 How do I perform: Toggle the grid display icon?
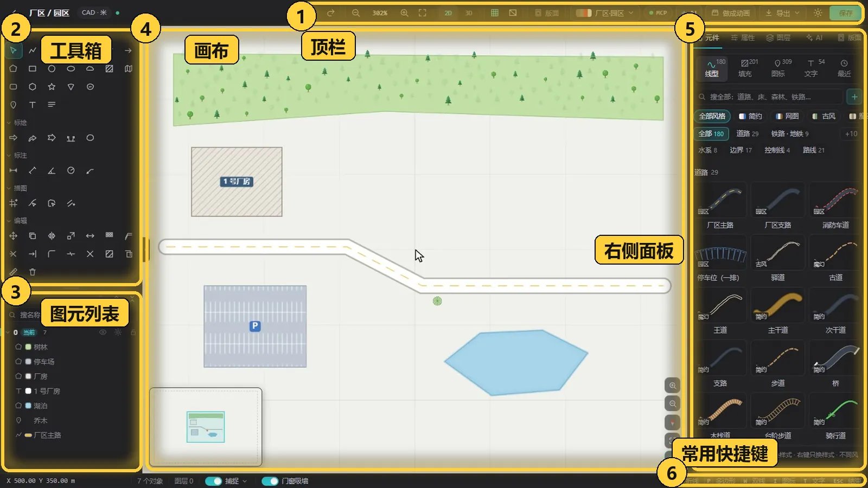(495, 12)
